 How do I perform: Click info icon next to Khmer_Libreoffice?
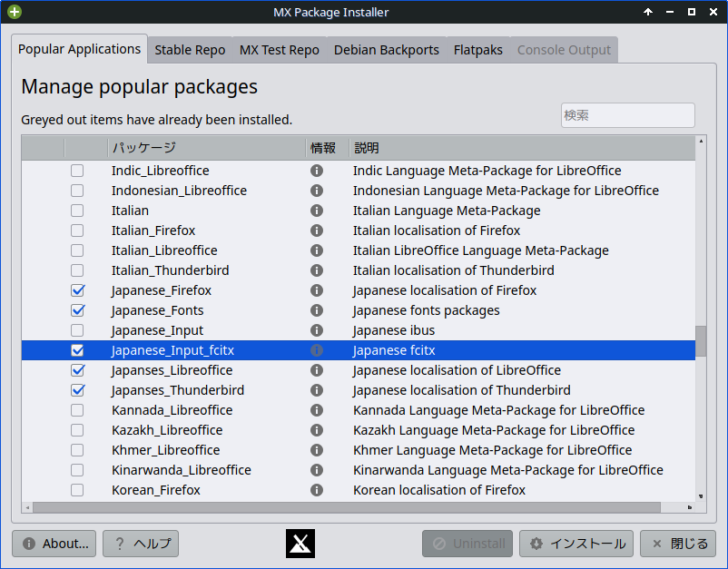click(x=317, y=450)
